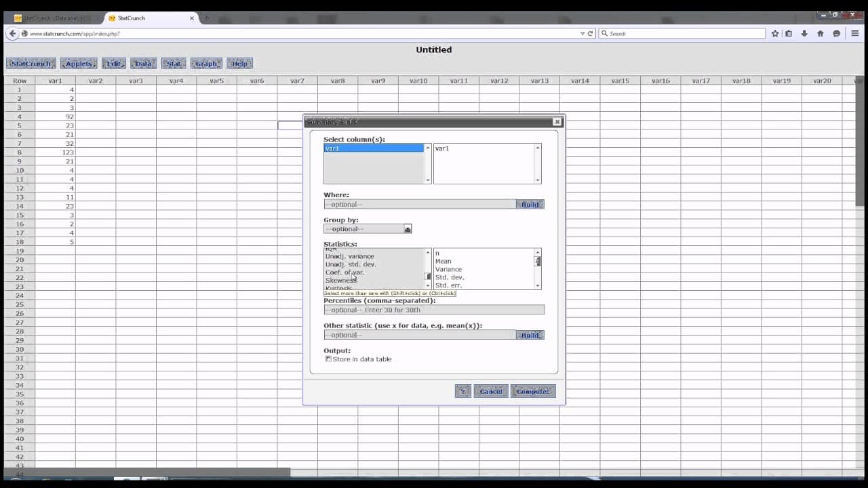Click the Where optional input field

420,204
